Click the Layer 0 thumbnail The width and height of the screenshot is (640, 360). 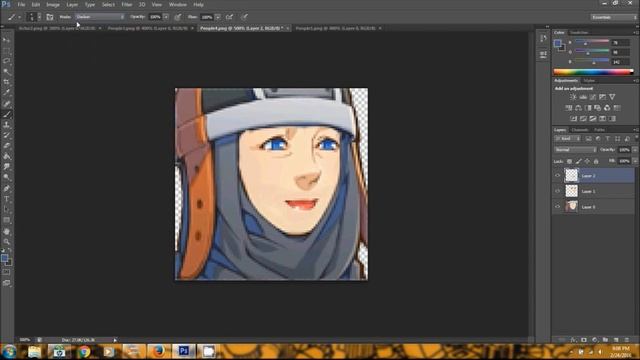(571, 207)
